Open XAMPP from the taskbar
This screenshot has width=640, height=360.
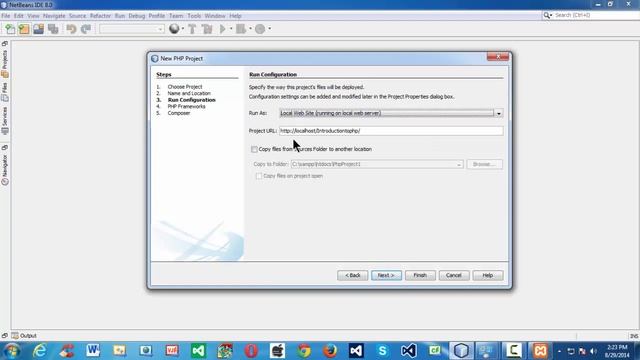540,351
